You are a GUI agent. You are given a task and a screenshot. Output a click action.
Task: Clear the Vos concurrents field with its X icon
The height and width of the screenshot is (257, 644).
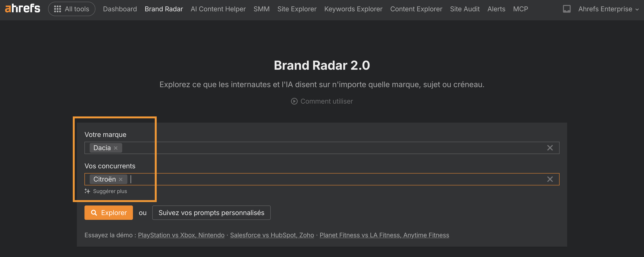click(550, 179)
